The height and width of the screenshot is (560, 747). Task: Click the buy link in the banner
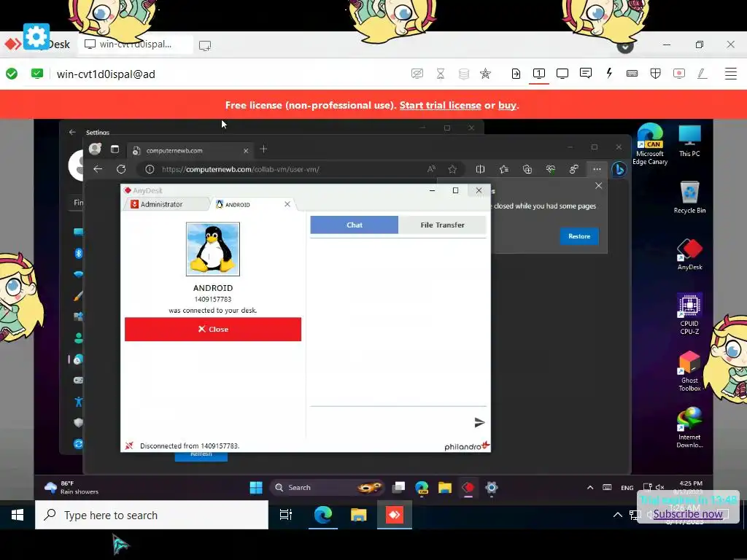pos(507,105)
